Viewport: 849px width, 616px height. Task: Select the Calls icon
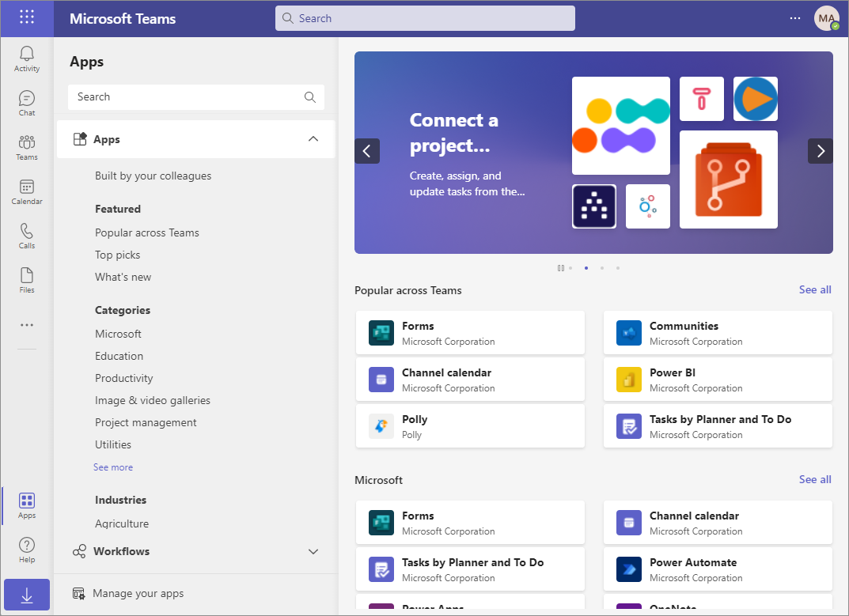26,235
